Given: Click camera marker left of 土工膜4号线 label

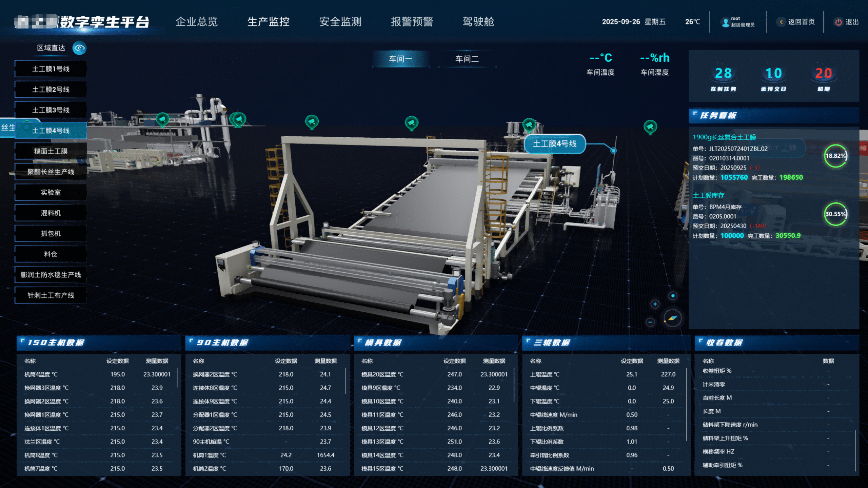Looking at the screenshot, I should (x=529, y=124).
